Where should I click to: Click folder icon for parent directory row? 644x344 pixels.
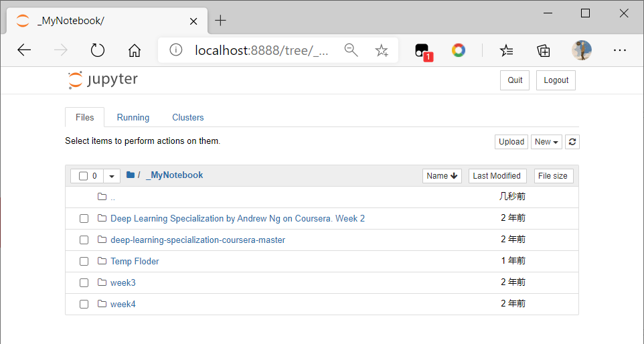(x=102, y=197)
